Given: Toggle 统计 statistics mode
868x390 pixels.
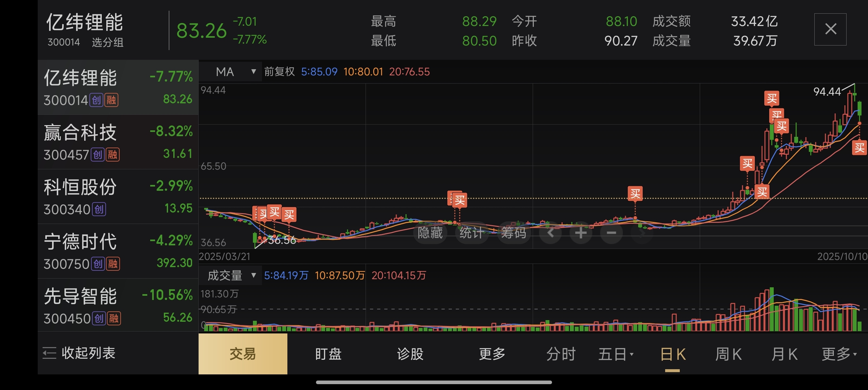Looking at the screenshot, I should pos(471,233).
